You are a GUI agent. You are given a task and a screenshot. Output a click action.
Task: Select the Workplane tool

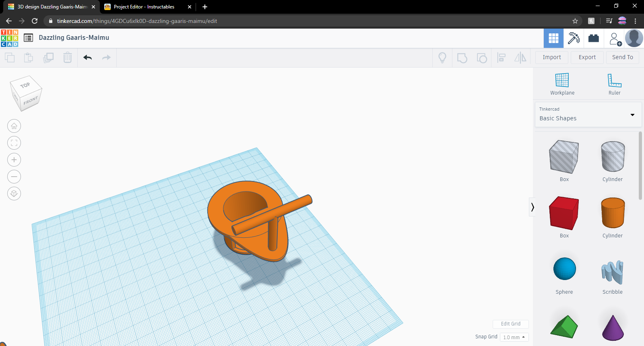[562, 84]
